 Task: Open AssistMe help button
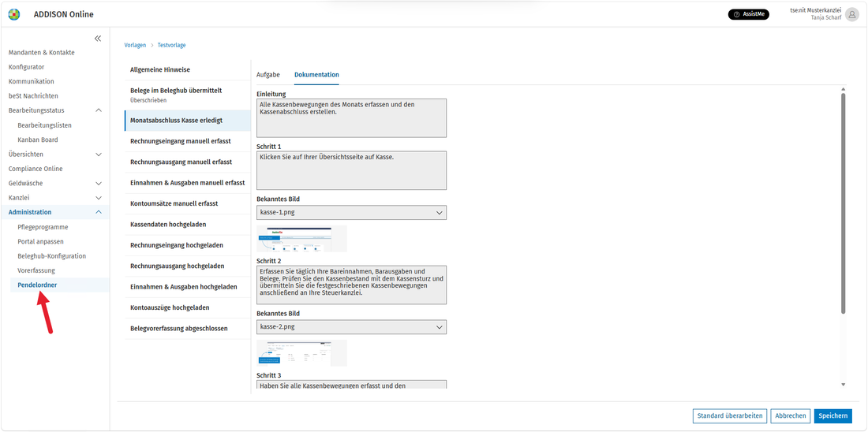(x=748, y=14)
